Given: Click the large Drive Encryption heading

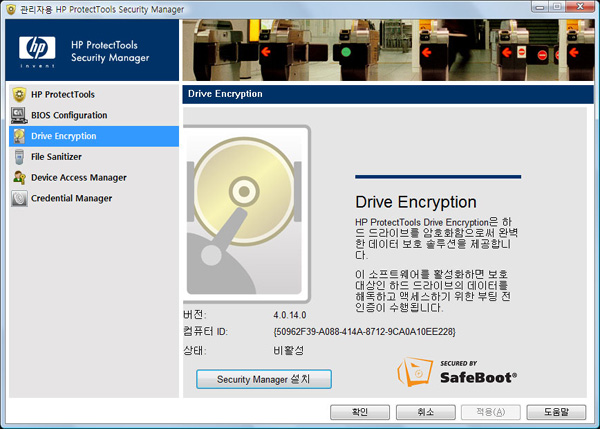Looking at the screenshot, I should tap(416, 202).
